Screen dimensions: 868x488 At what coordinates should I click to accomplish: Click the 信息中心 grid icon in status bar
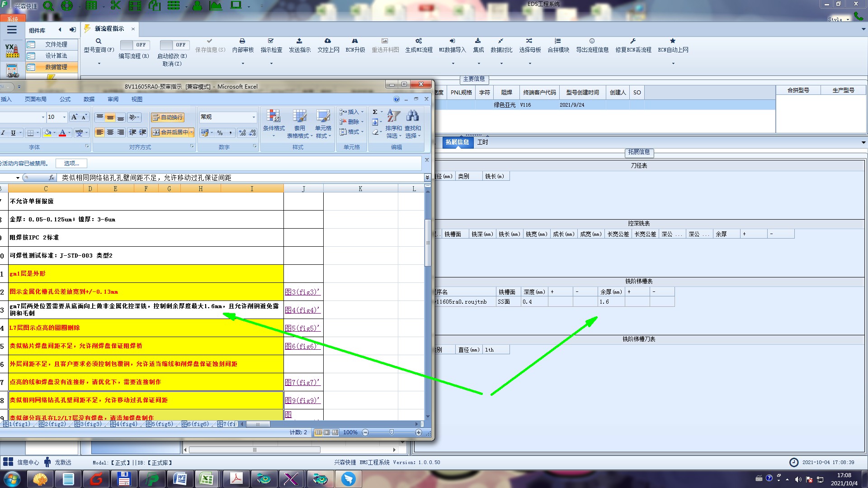[8, 462]
